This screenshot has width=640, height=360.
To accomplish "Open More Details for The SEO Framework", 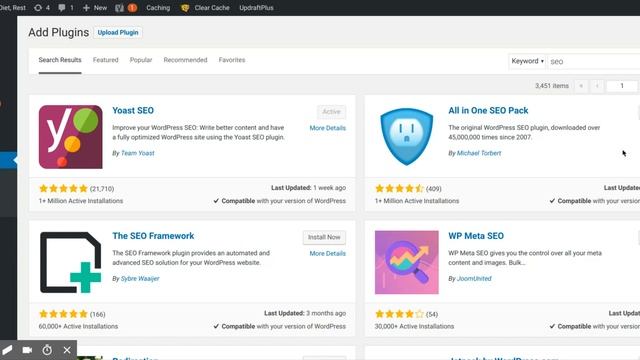I will (x=327, y=253).
